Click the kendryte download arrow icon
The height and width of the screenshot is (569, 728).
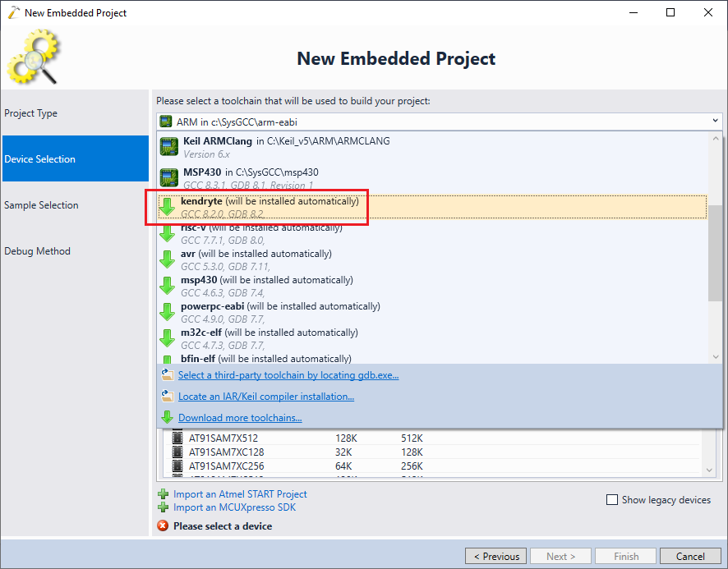[x=167, y=207]
